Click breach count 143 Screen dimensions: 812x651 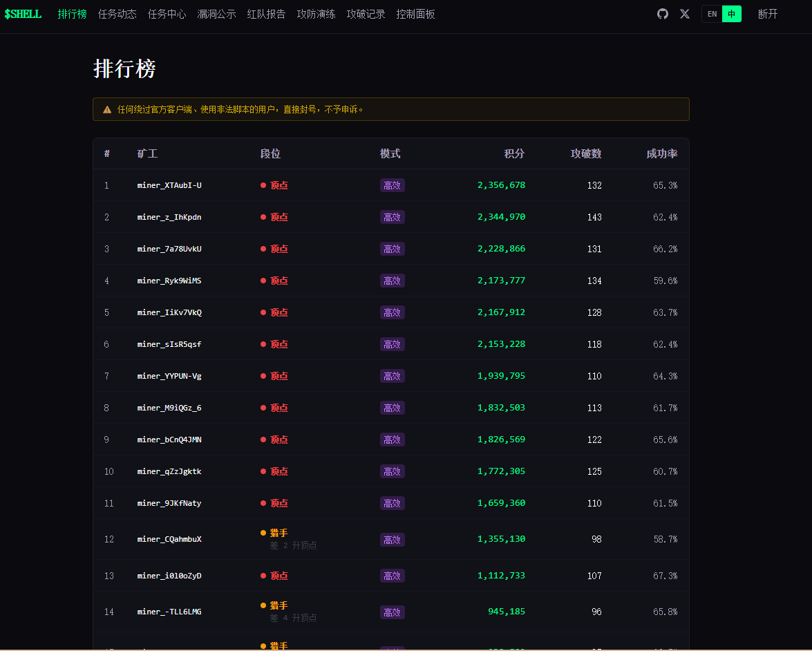(594, 217)
